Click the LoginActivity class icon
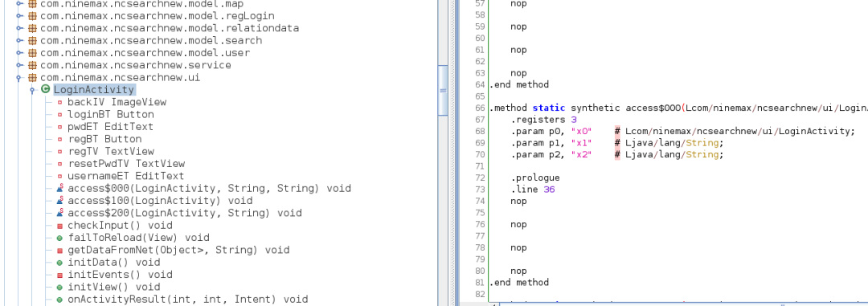 [46, 90]
